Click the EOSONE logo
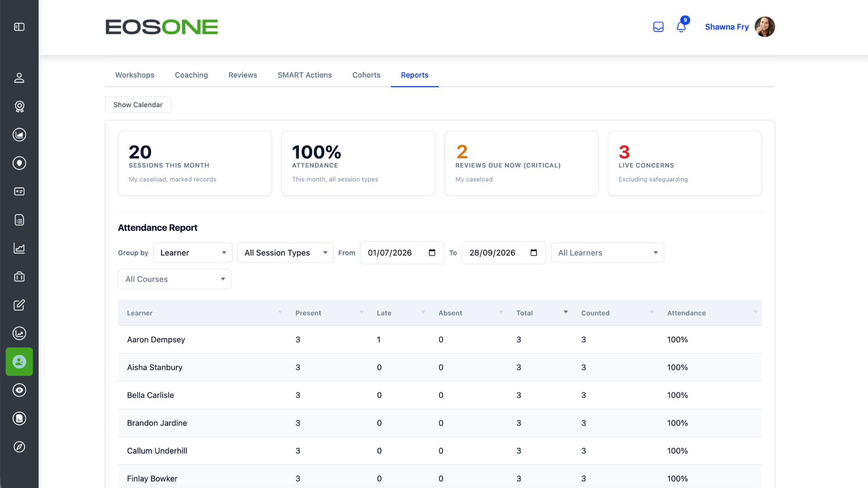 point(161,27)
